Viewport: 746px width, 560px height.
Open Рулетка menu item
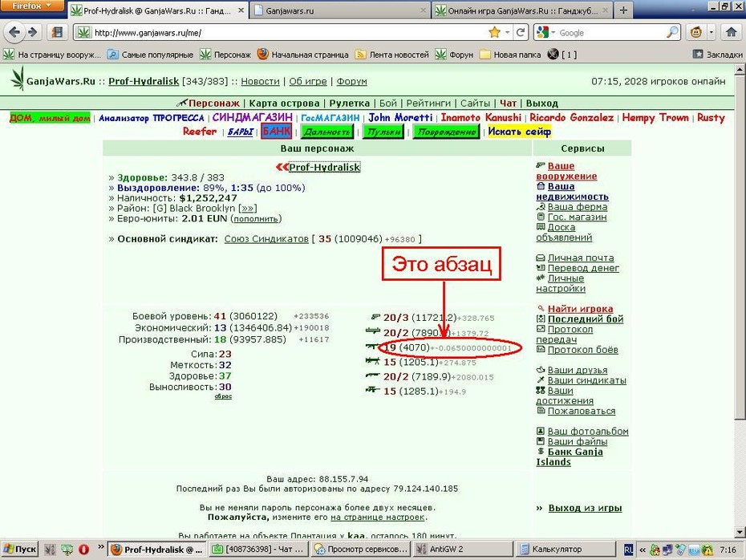(349, 103)
